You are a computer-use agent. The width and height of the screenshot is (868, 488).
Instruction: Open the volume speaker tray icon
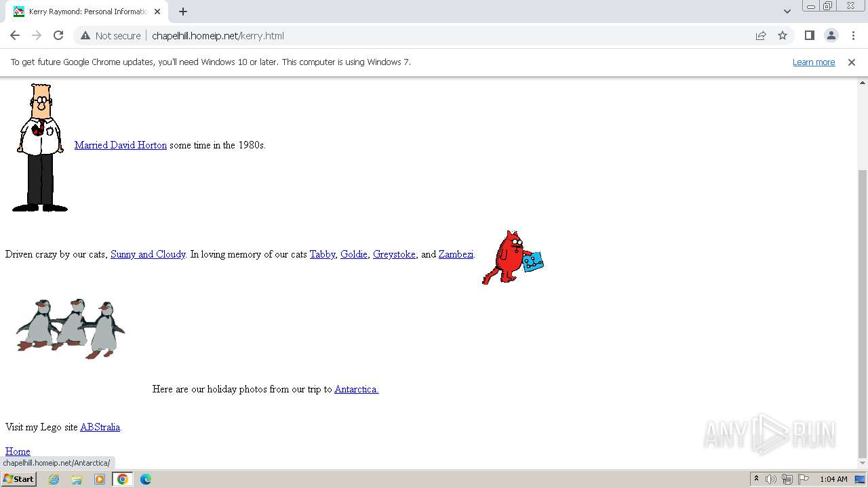(771, 479)
